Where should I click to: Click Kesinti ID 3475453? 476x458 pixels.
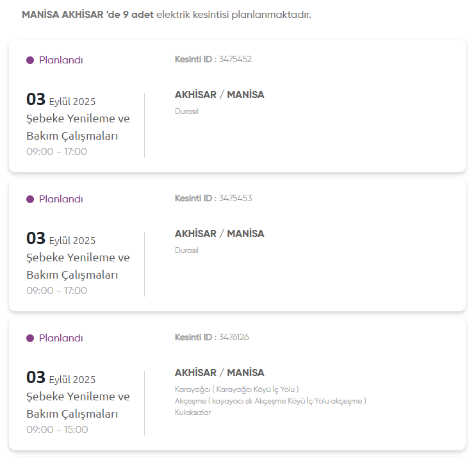[x=213, y=199]
